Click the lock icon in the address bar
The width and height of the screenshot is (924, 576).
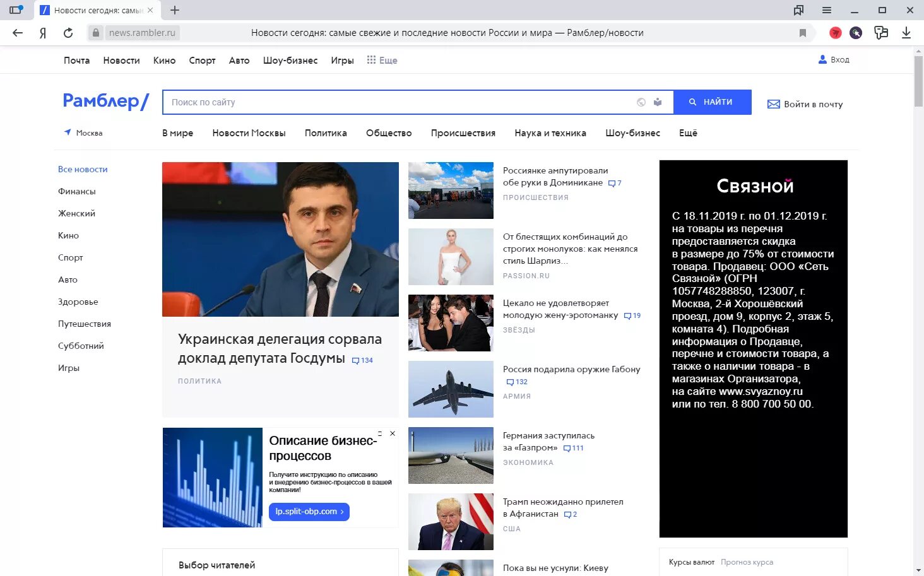[95, 33]
